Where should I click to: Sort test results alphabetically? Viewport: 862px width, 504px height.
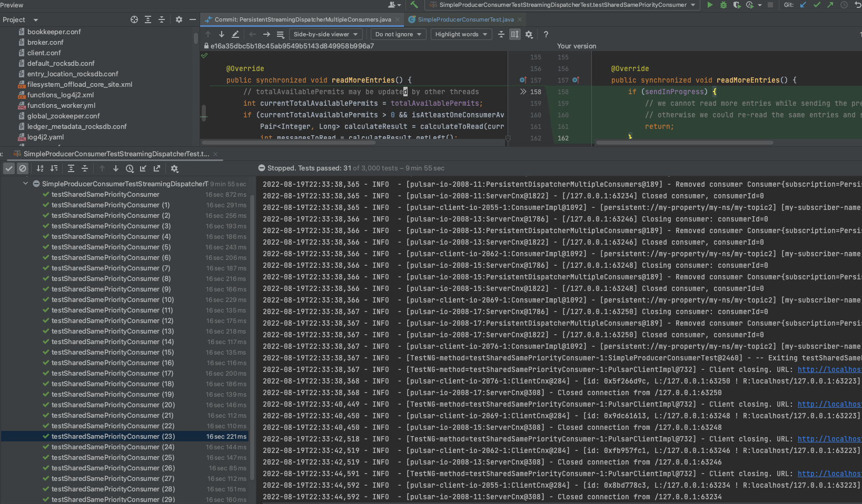point(40,168)
